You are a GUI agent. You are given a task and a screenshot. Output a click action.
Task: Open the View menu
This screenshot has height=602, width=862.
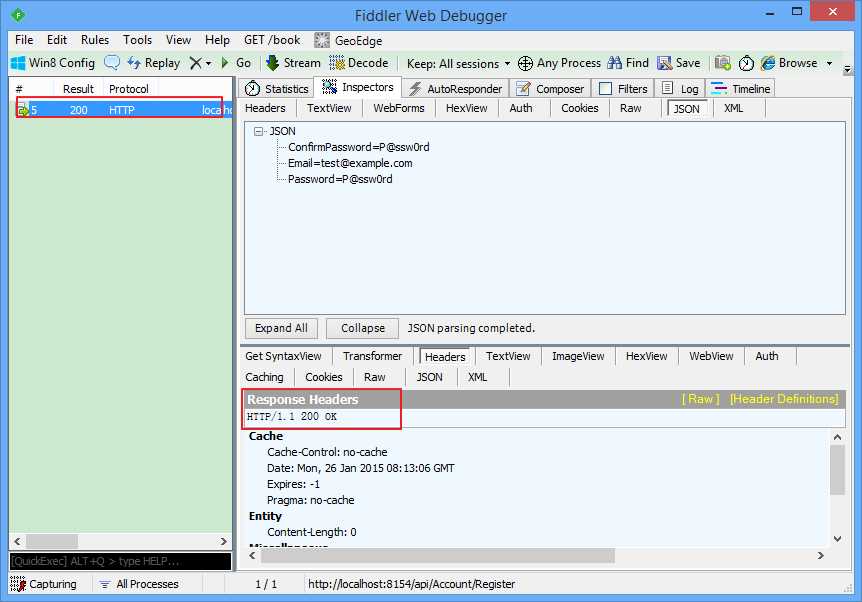178,40
